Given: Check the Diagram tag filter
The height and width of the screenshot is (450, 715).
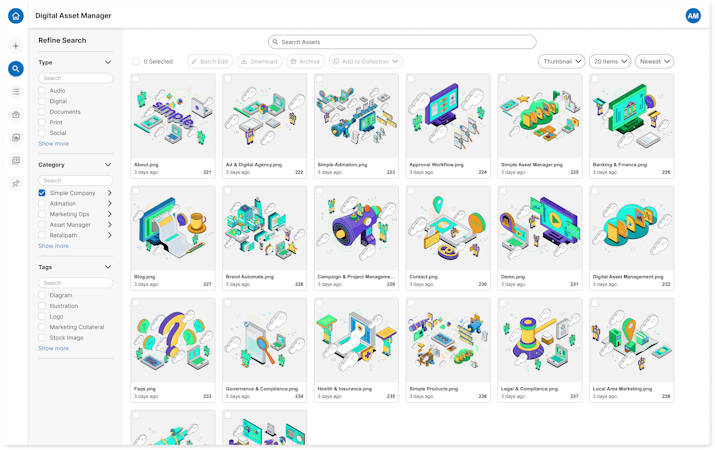Looking at the screenshot, I should click(42, 295).
